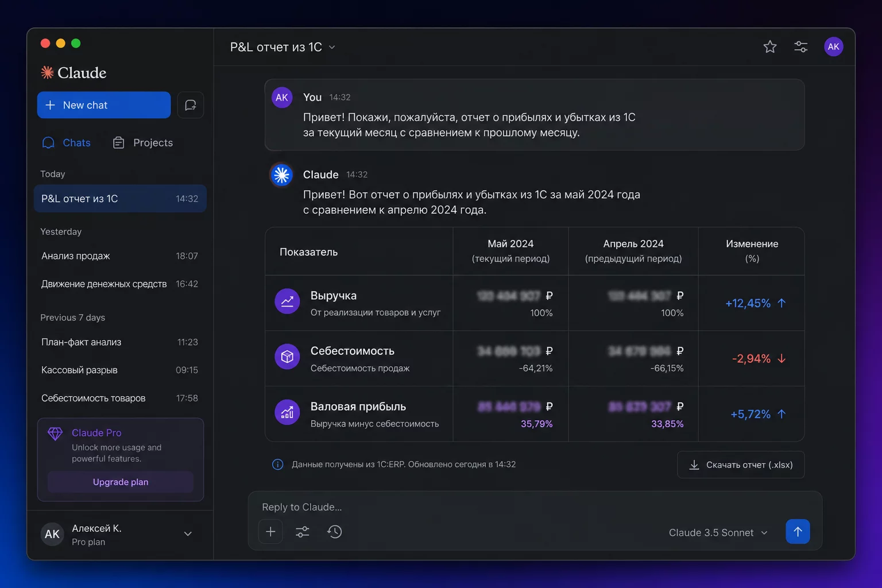The width and height of the screenshot is (882, 588).
Task: Click the down arrow next to -2,94%
Action: [x=782, y=359]
